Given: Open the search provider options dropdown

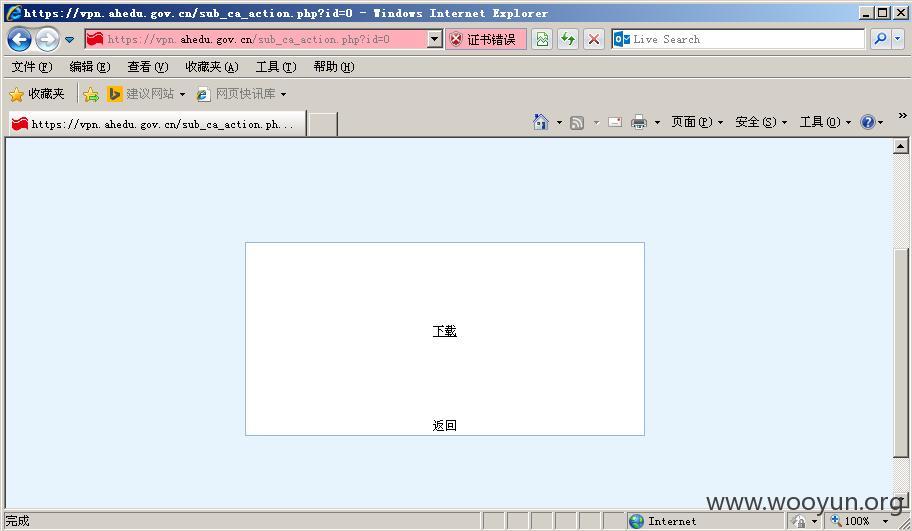Looking at the screenshot, I should tap(897, 39).
